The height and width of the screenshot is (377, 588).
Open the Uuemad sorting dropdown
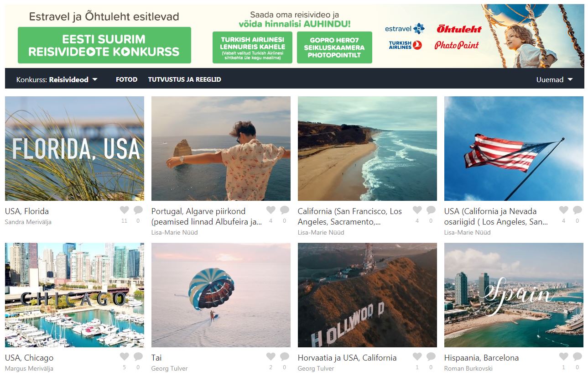555,79
